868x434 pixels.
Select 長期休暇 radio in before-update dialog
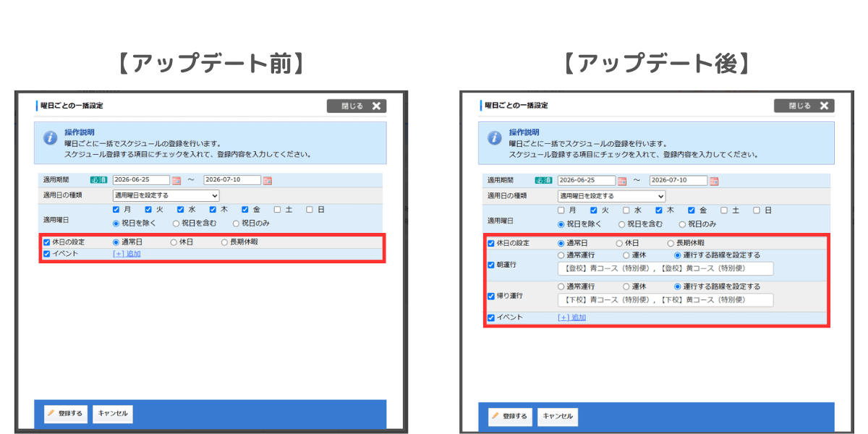pyautogui.click(x=224, y=242)
